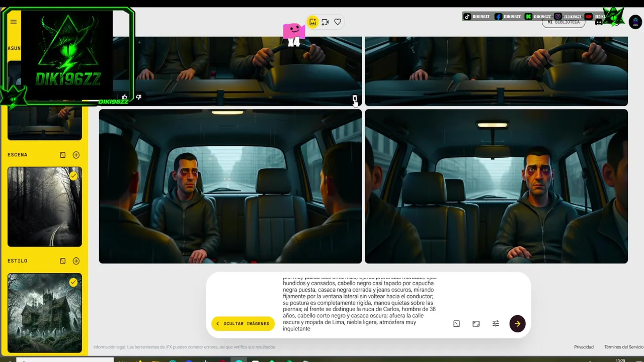Image resolution: width=644 pixels, height=362 pixels.
Task: Open the Privacidad link
Action: (584, 347)
